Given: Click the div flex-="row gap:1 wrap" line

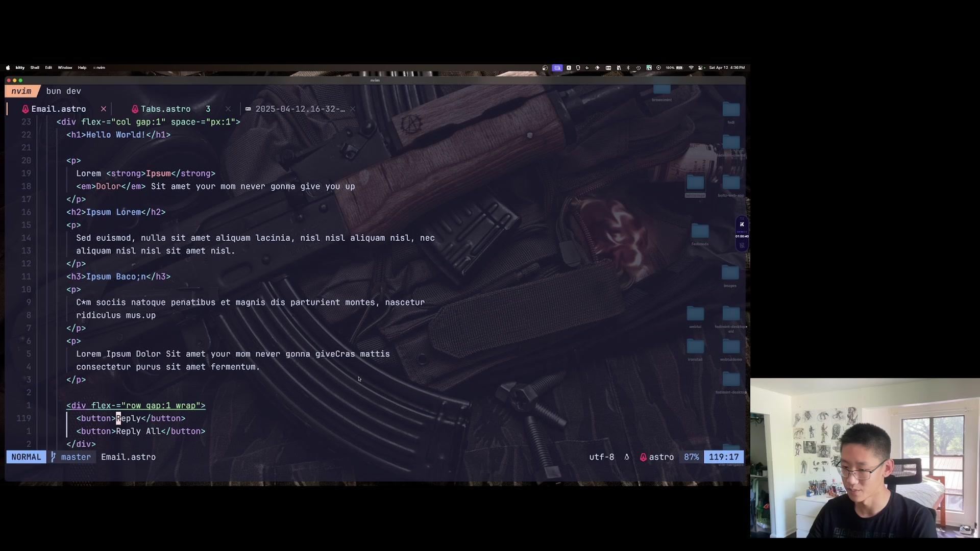Looking at the screenshot, I should point(136,406).
